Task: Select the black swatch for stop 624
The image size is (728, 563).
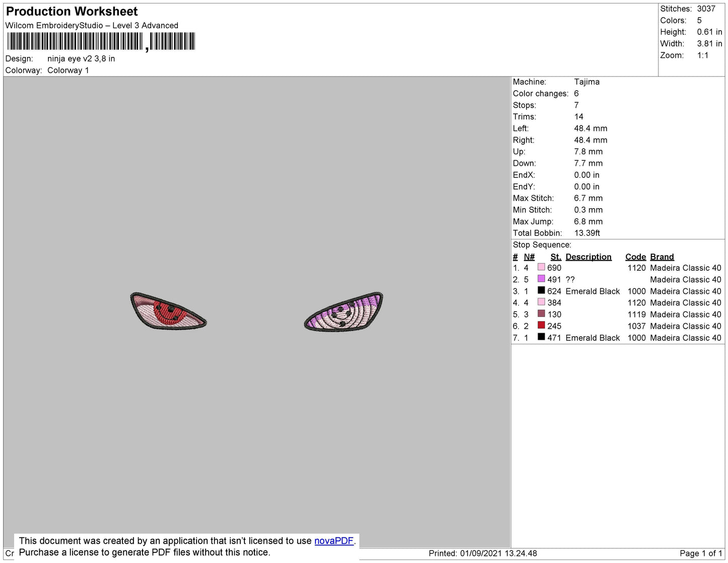Action: 541,290
